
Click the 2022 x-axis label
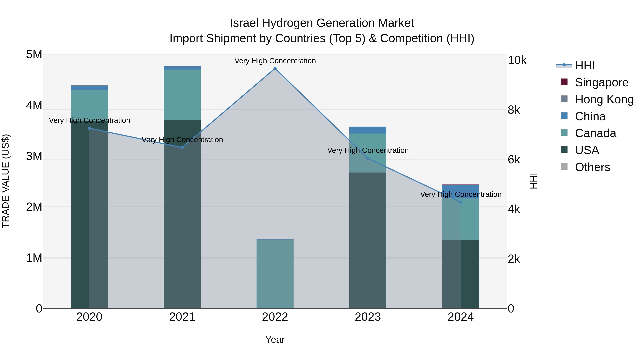tap(275, 317)
